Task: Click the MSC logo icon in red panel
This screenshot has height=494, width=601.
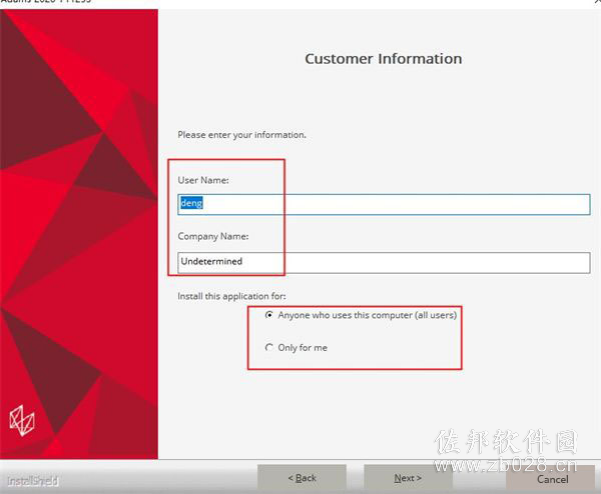Action: tap(22, 420)
